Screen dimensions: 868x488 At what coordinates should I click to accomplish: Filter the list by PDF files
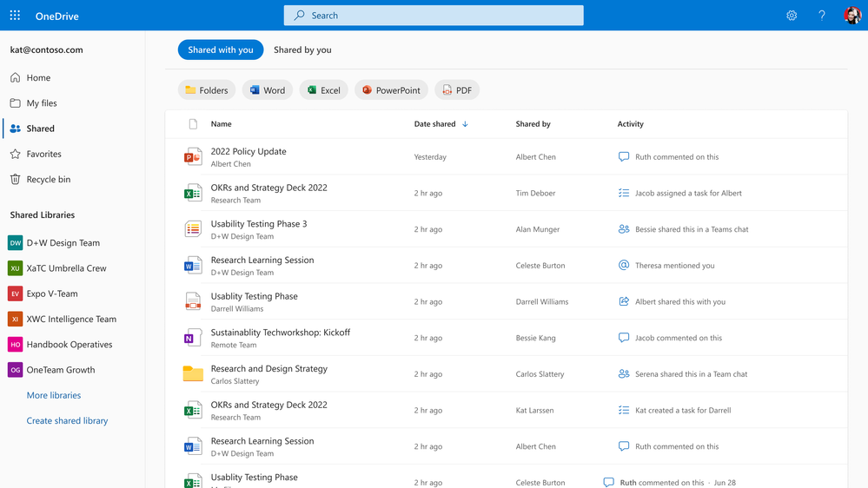(457, 90)
